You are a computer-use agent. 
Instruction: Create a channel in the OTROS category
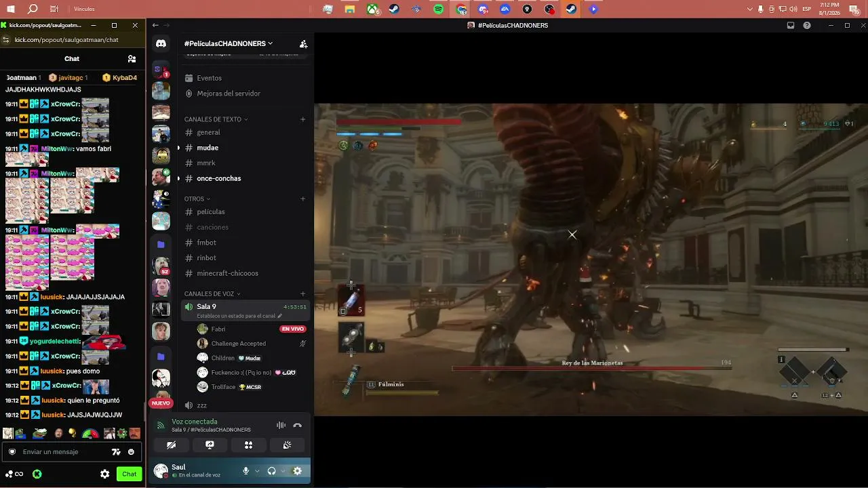pyautogui.click(x=303, y=199)
